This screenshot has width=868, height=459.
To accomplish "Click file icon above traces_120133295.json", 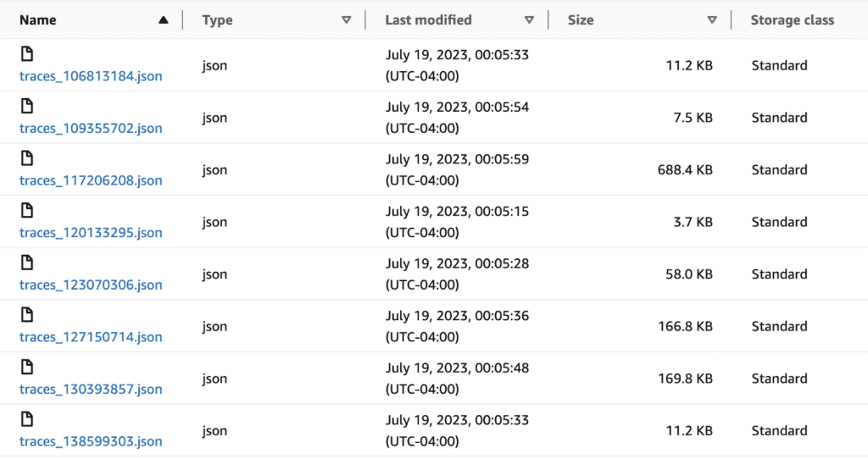I will click(26, 211).
